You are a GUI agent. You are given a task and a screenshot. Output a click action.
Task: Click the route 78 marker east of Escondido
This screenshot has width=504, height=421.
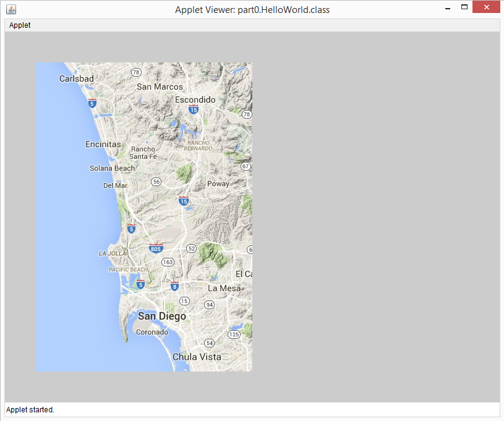(247, 114)
